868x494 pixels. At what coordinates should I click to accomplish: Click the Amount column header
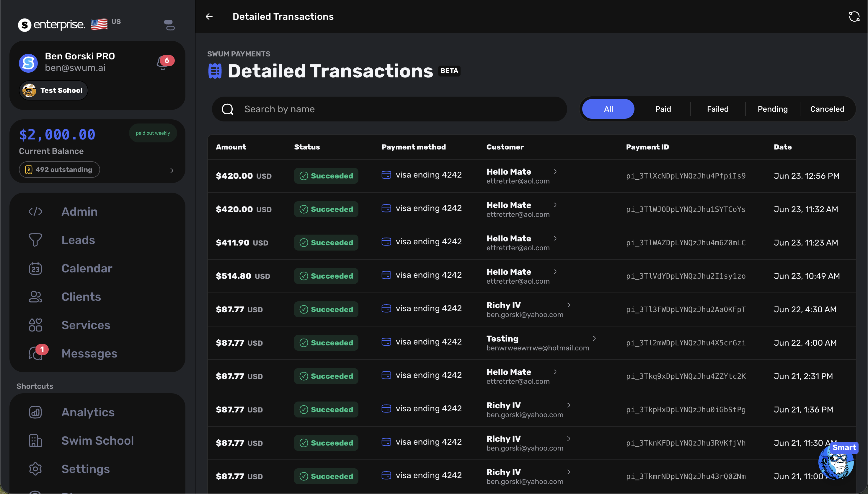231,147
